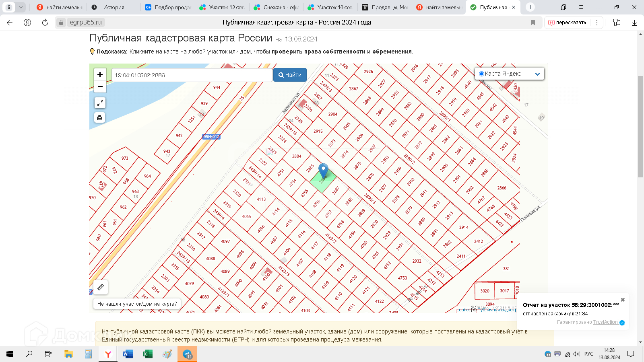Open map in fullscreen mode

click(100, 103)
